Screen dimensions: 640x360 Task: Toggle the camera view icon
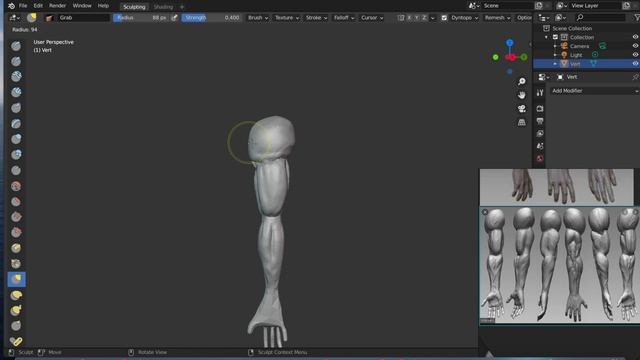tap(522, 109)
